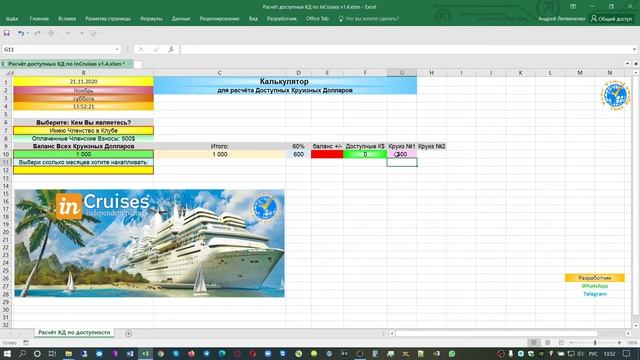Select the workbook tab 'Расчёт доступных КД по InCruises v1.4.xlsm'
The height and width of the screenshot is (360, 640).
tap(67, 64)
